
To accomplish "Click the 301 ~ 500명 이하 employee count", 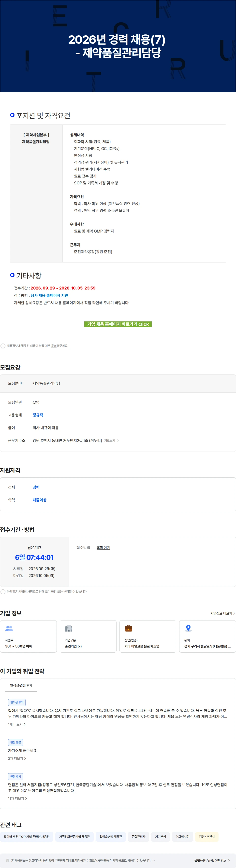I will point(18,646).
